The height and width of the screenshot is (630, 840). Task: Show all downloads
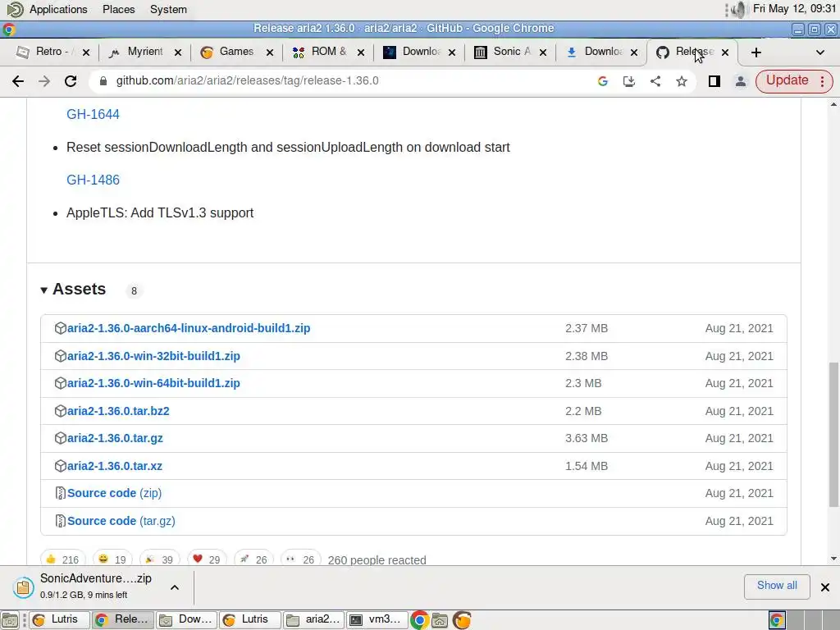(776, 586)
